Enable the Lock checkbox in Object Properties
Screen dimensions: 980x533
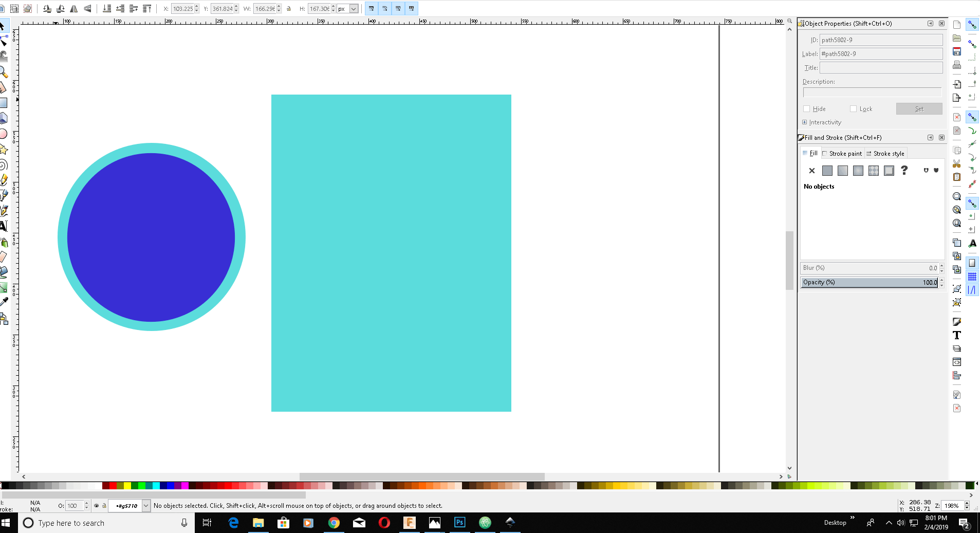pos(852,109)
